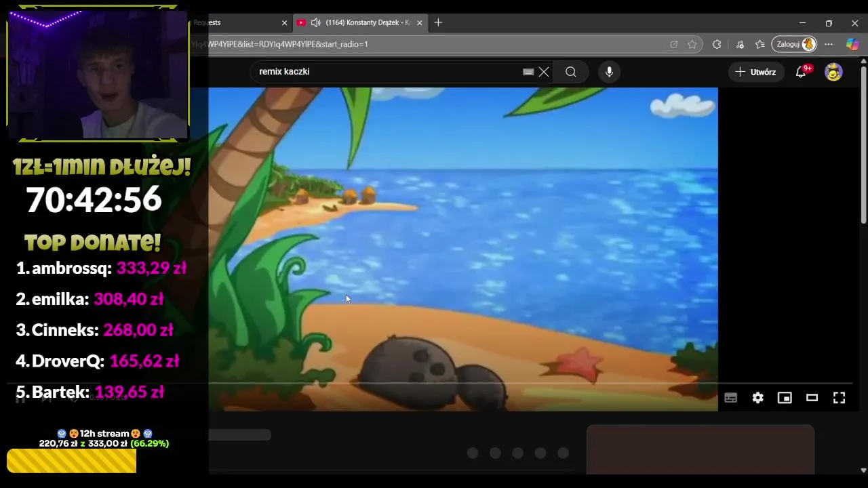Open the Favorites list icon
Viewport: 868px width, 488px height.
(x=760, y=44)
